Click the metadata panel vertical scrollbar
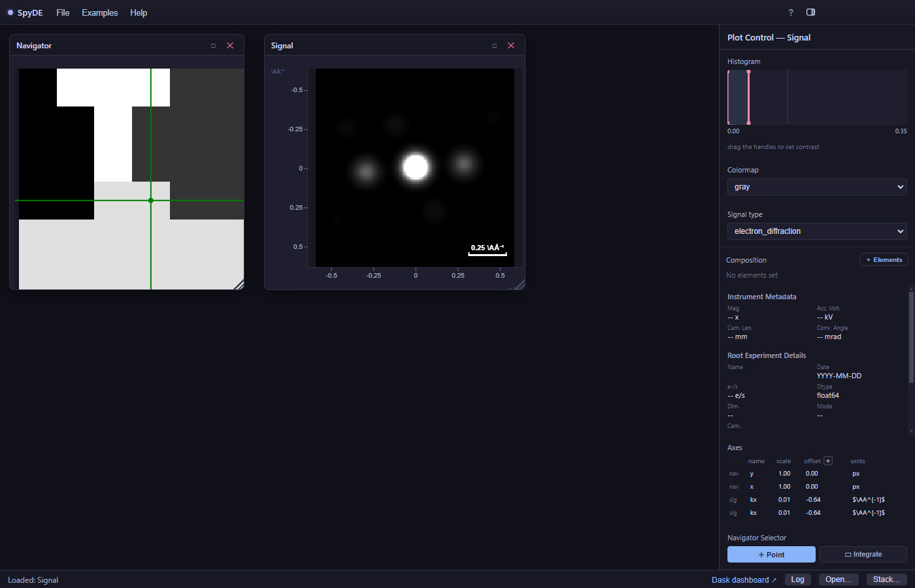This screenshot has width=915, height=588. pyautogui.click(x=911, y=336)
